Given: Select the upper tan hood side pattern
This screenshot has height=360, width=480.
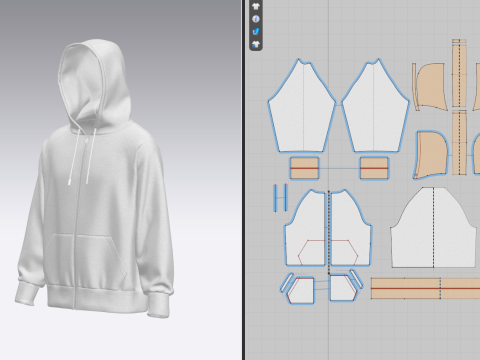Looking at the screenshot, I should [431, 87].
